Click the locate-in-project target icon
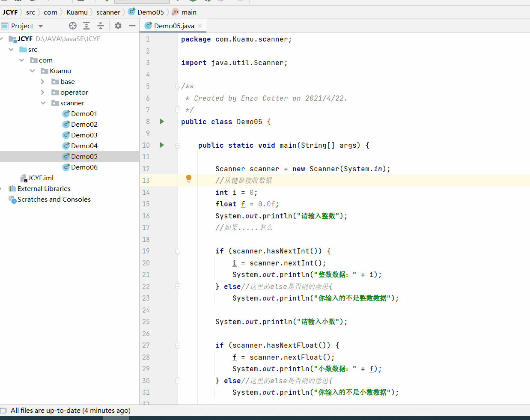 coord(73,26)
